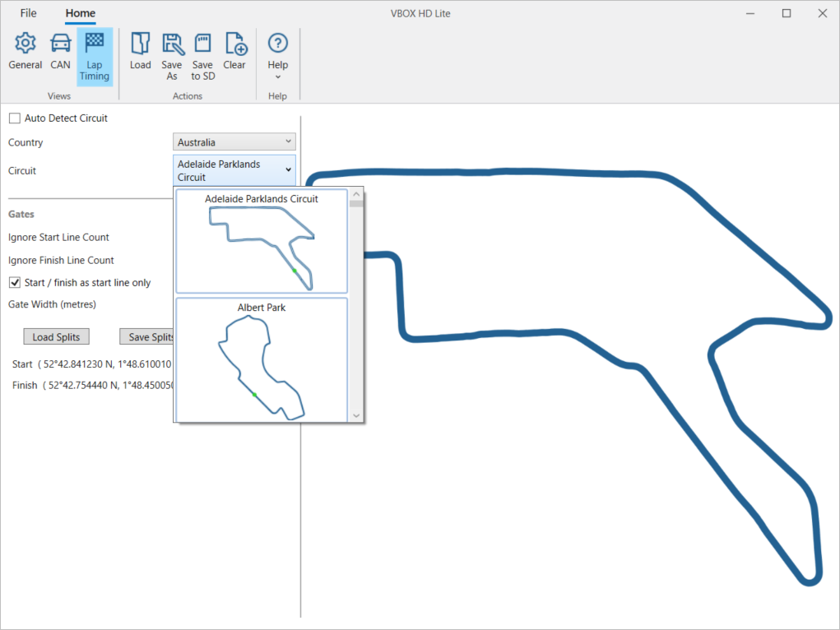Click the Start coordinates text

91,364
